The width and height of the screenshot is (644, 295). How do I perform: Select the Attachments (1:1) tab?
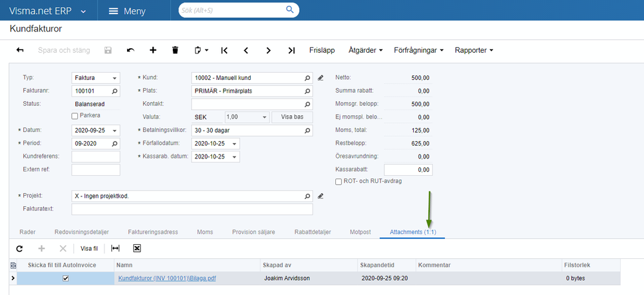[x=413, y=232]
